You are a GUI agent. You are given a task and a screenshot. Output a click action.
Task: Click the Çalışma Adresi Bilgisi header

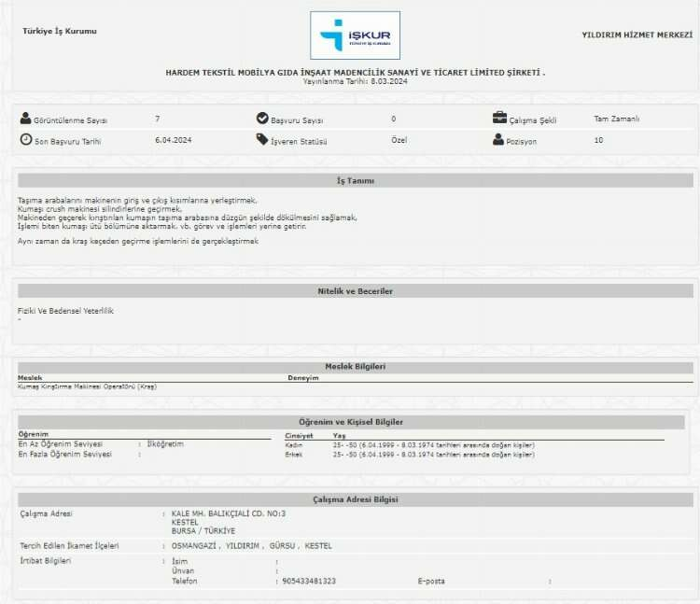[355, 499]
